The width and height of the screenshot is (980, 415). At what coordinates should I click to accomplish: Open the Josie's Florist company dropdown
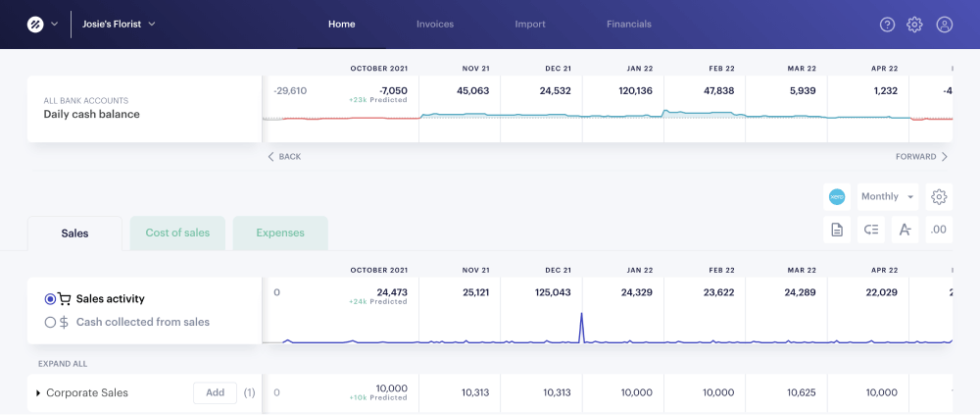tap(119, 25)
